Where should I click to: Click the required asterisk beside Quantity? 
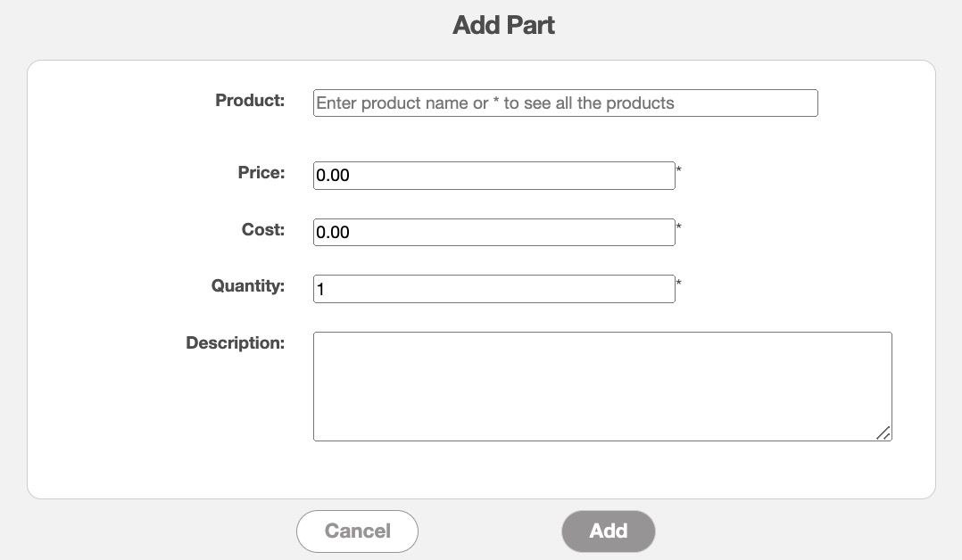click(679, 284)
